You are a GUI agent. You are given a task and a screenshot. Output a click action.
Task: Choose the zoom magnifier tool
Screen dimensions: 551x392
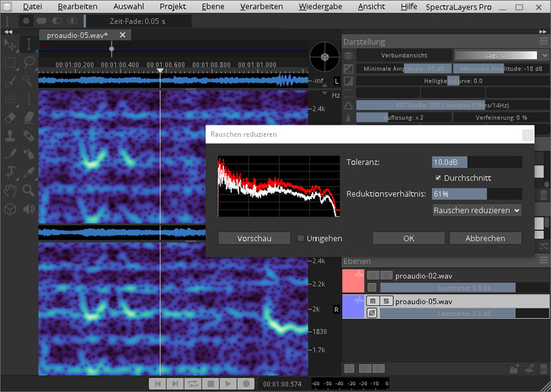click(x=29, y=189)
